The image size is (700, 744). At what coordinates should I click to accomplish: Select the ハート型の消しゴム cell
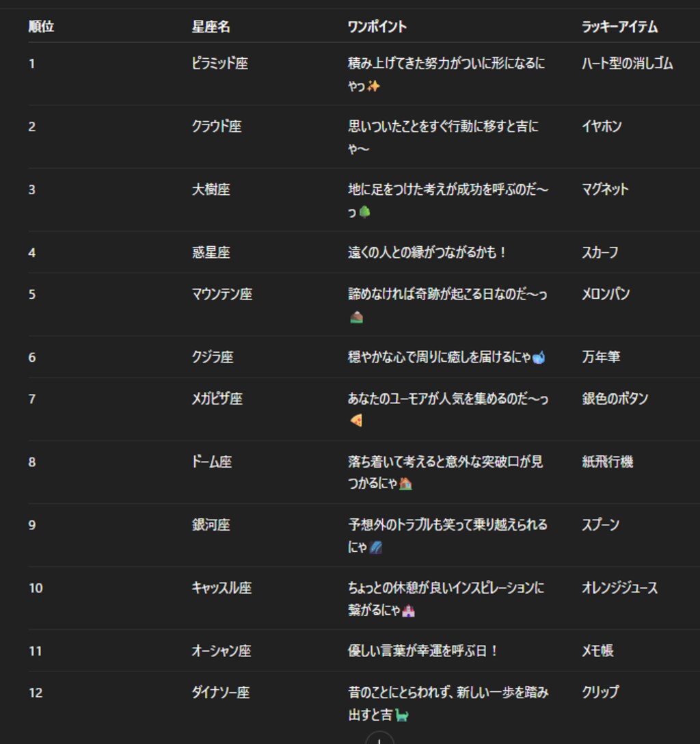point(627,64)
